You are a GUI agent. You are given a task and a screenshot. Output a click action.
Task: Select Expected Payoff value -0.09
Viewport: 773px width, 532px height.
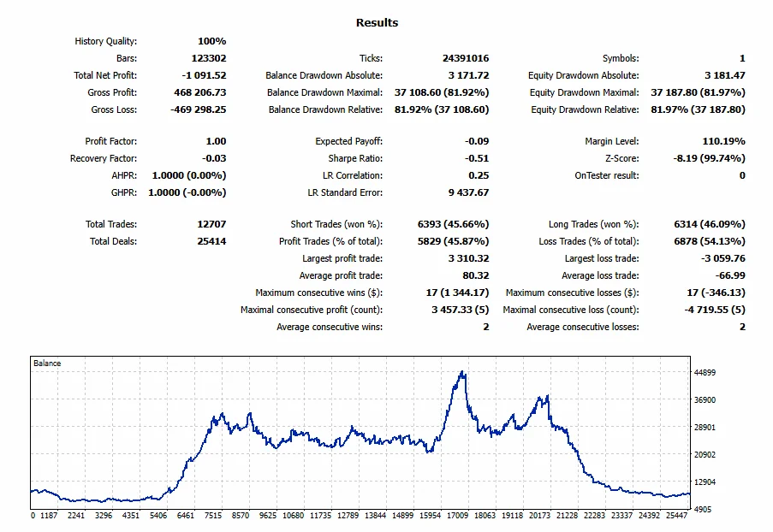477,141
